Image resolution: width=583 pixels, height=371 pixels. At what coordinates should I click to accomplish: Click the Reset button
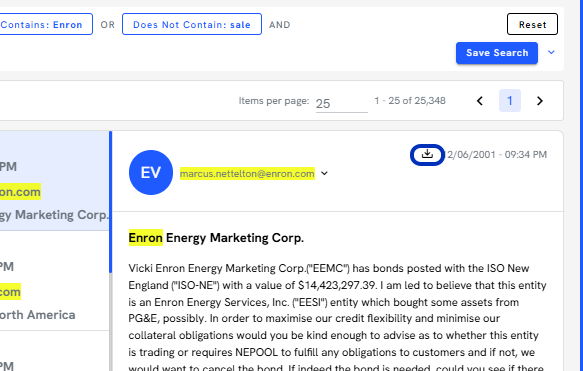tap(532, 25)
